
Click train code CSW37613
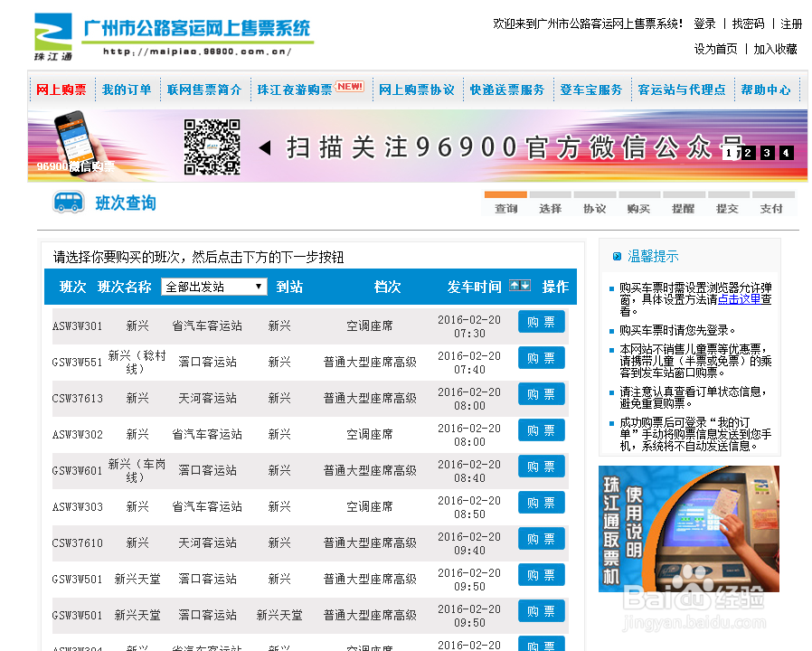[x=78, y=399]
